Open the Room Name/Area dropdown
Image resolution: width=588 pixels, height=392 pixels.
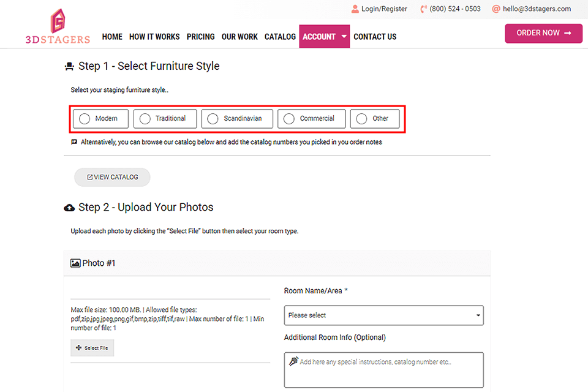tap(383, 315)
